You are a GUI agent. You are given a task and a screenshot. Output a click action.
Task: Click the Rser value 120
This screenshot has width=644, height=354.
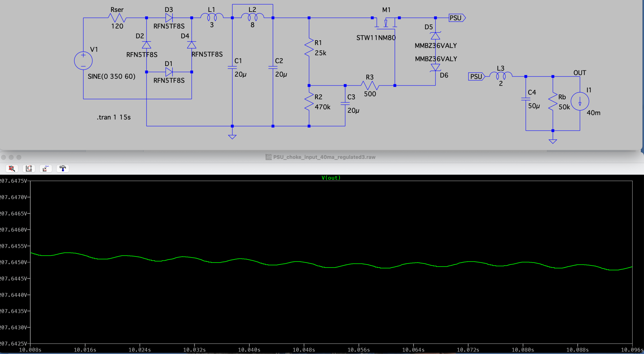click(117, 26)
